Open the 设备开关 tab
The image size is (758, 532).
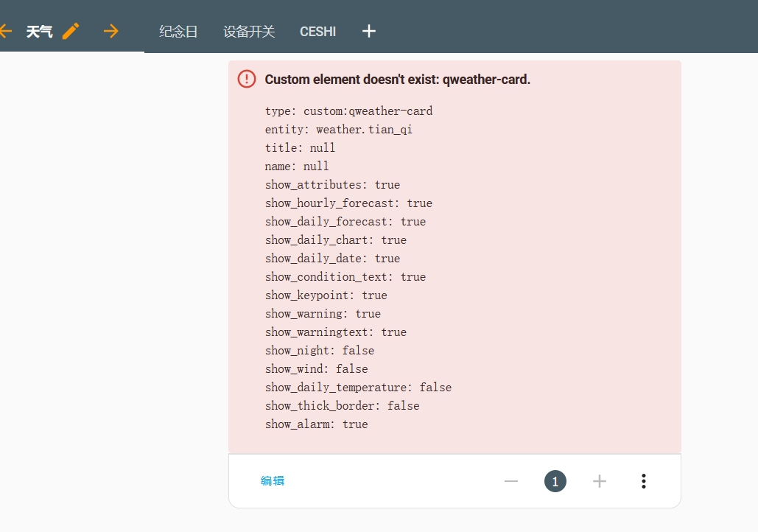click(249, 32)
